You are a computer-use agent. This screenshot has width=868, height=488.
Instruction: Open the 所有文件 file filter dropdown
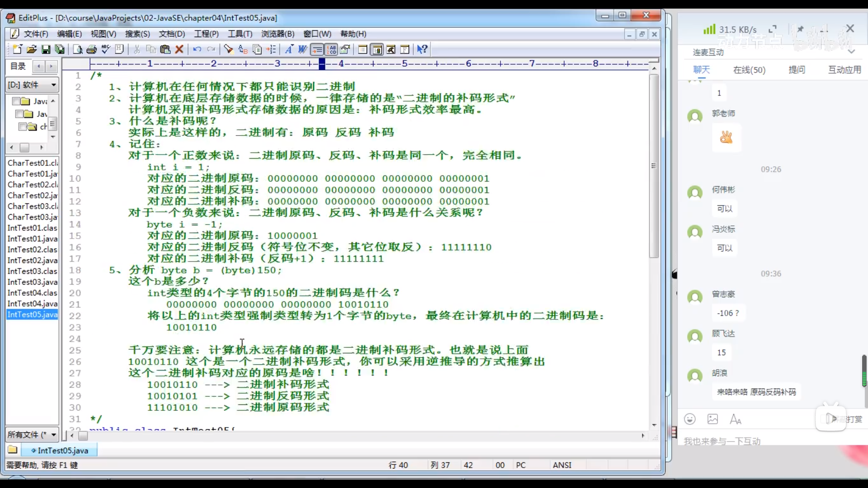pos(54,435)
